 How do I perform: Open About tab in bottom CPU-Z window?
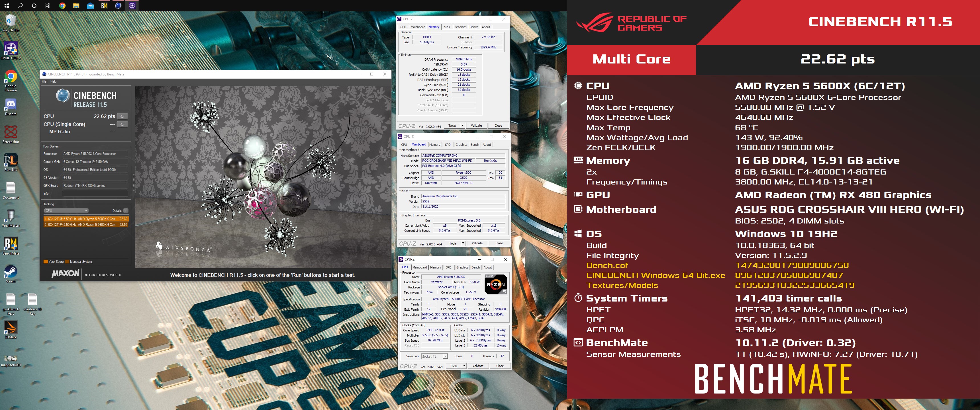click(x=488, y=267)
